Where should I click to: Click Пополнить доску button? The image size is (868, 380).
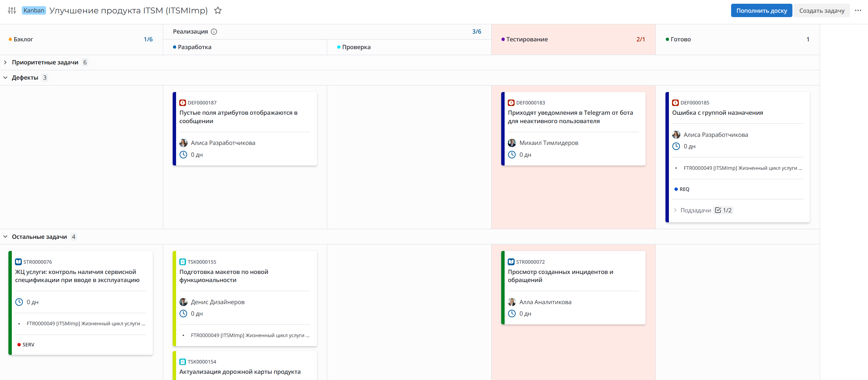pos(761,11)
